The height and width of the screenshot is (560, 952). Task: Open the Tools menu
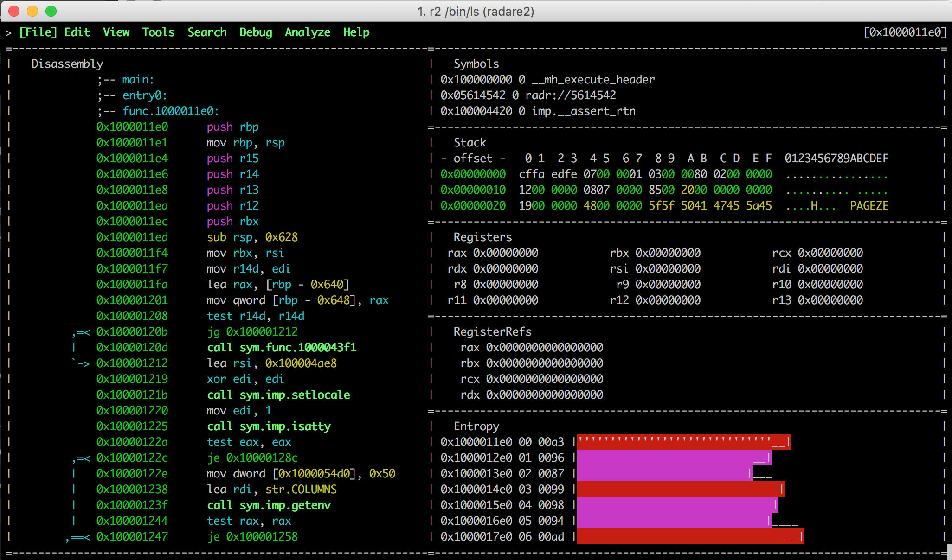click(x=158, y=32)
